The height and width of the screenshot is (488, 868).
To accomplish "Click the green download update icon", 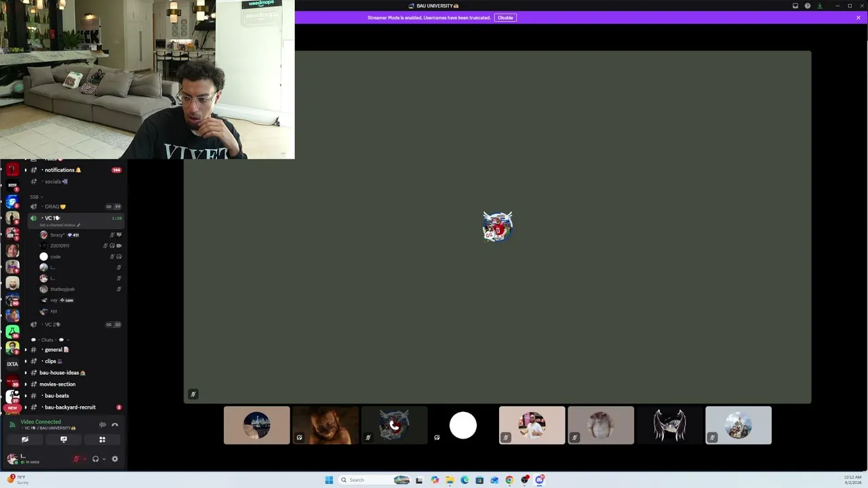I will tap(819, 6).
